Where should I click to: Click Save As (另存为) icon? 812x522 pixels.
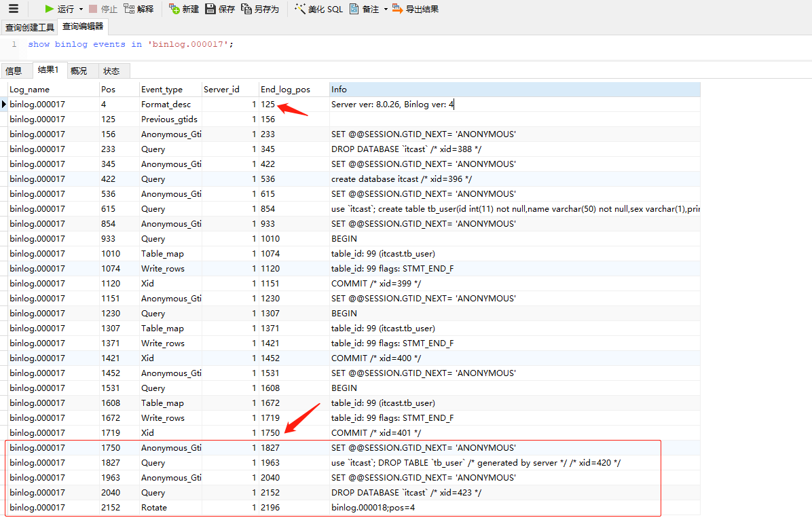point(246,9)
